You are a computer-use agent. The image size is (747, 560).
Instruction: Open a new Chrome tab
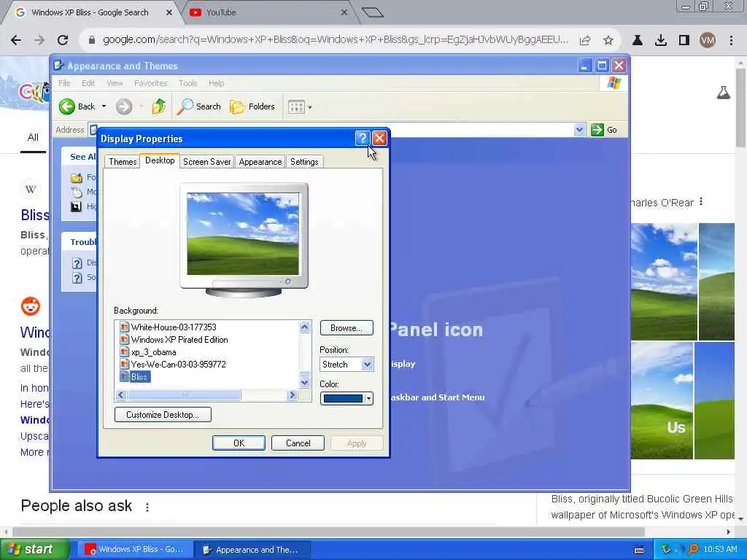point(373,12)
